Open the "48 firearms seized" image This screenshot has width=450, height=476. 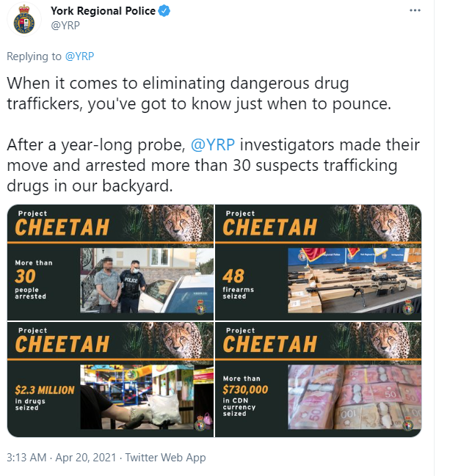pos(318,263)
